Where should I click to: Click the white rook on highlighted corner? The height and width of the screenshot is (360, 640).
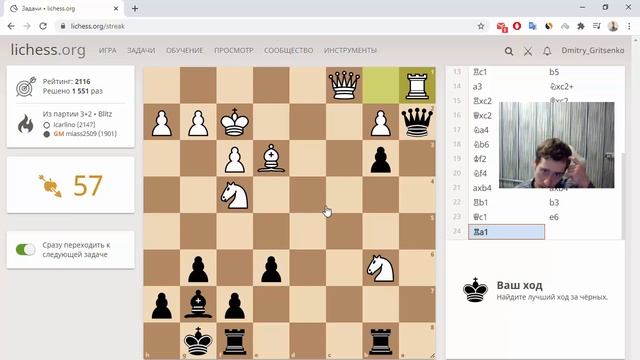coord(417,85)
